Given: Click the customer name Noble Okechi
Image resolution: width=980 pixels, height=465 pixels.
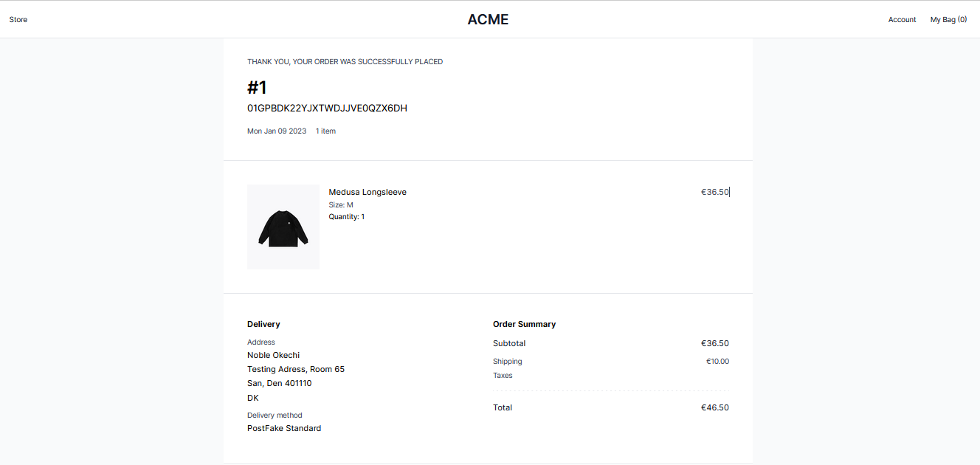Looking at the screenshot, I should [273, 355].
